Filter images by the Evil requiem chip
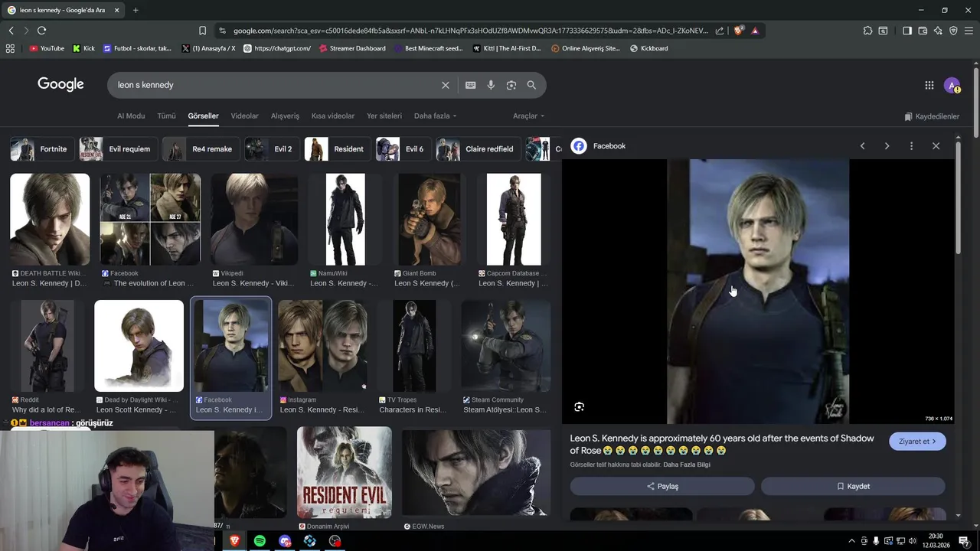 pos(119,149)
